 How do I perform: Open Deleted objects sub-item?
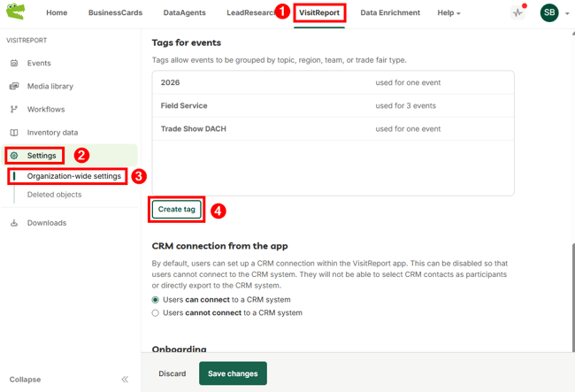[x=54, y=195]
